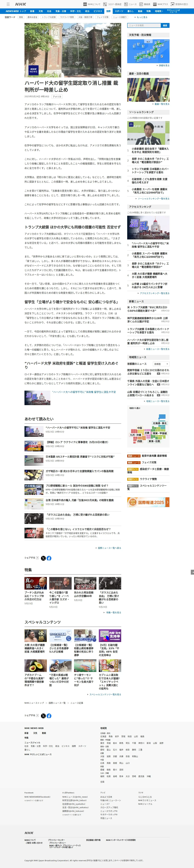The image size is (194, 868).
Task: Click the アメリカ tag under headline
Action: [57, 97]
